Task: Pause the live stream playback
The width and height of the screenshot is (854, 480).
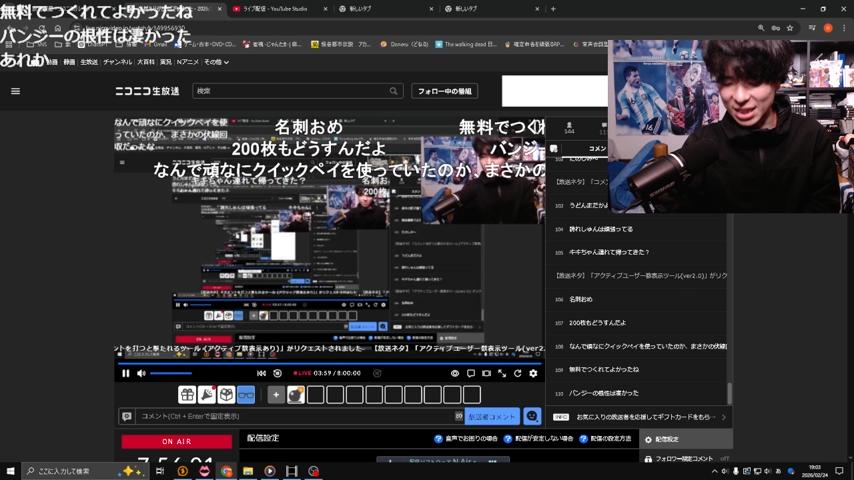Action: click(x=126, y=373)
